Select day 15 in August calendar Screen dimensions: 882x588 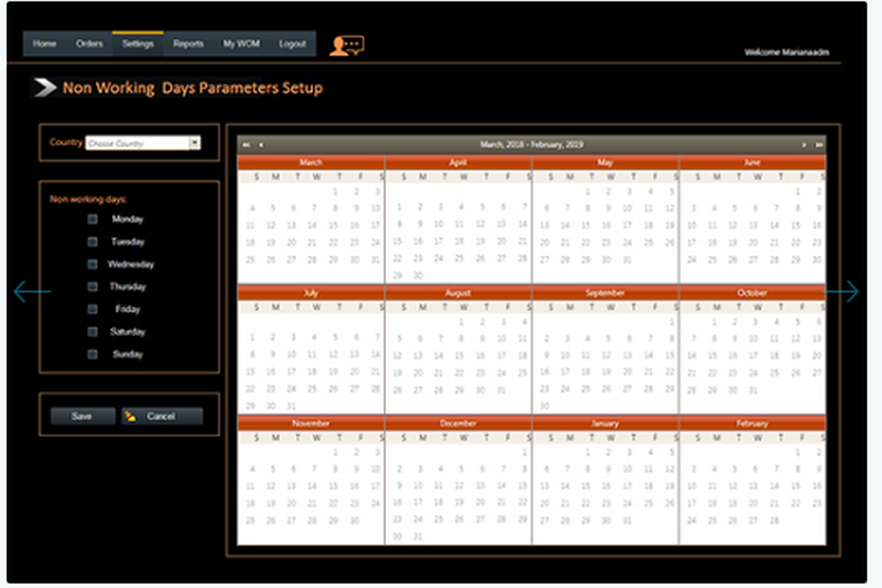pos(460,356)
